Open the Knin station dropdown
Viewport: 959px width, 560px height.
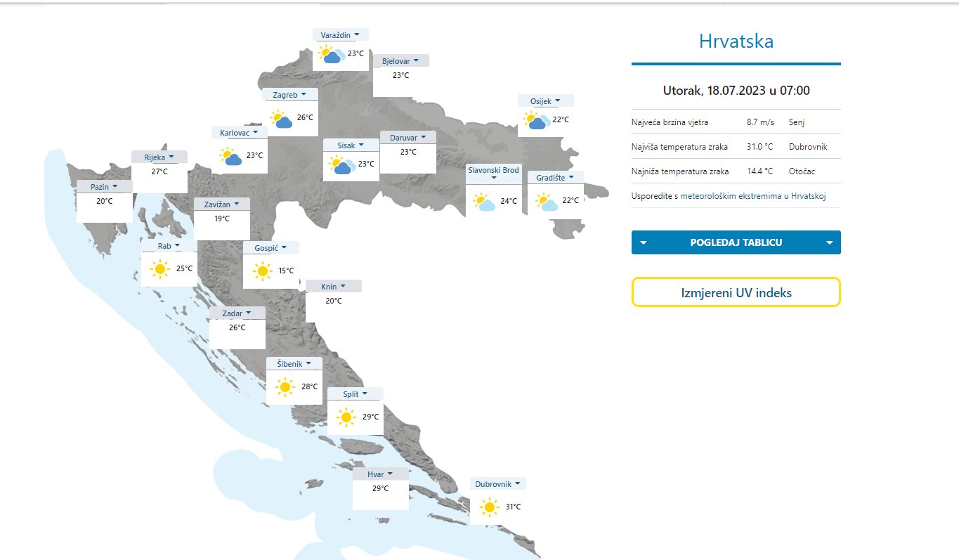(333, 287)
